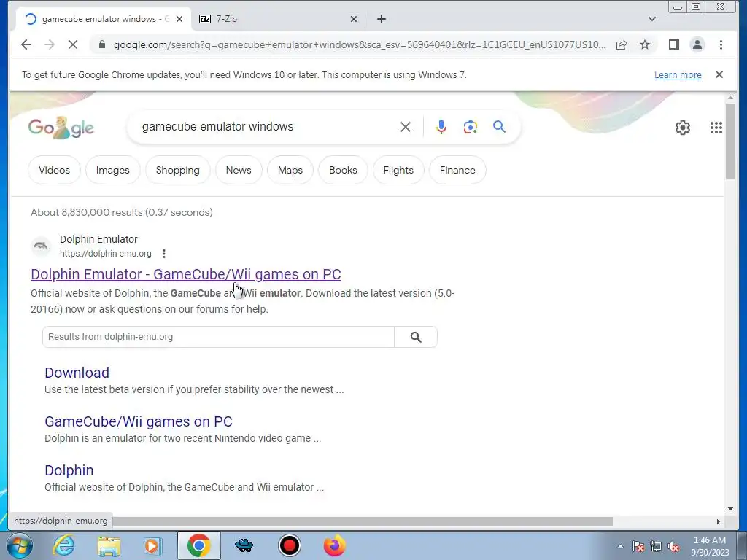The image size is (747, 560).
Task: Click the horizontal scrollbar right arrow
Action: [719, 522]
